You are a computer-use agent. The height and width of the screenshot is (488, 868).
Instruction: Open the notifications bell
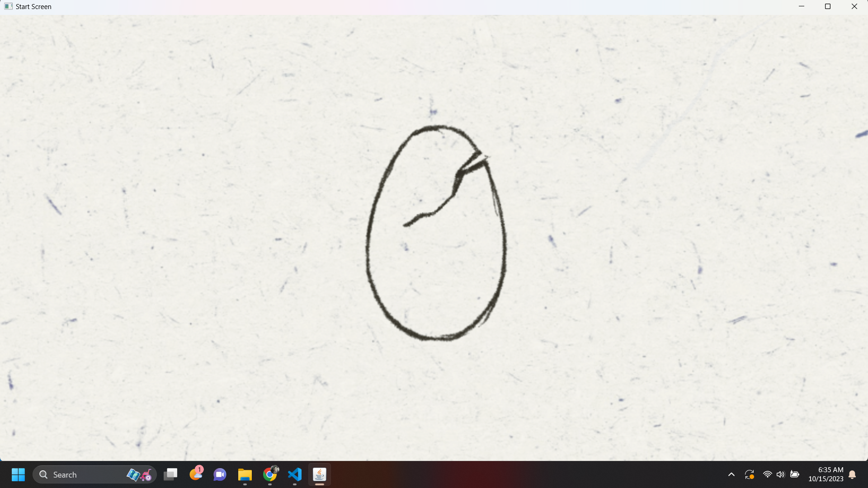point(852,474)
